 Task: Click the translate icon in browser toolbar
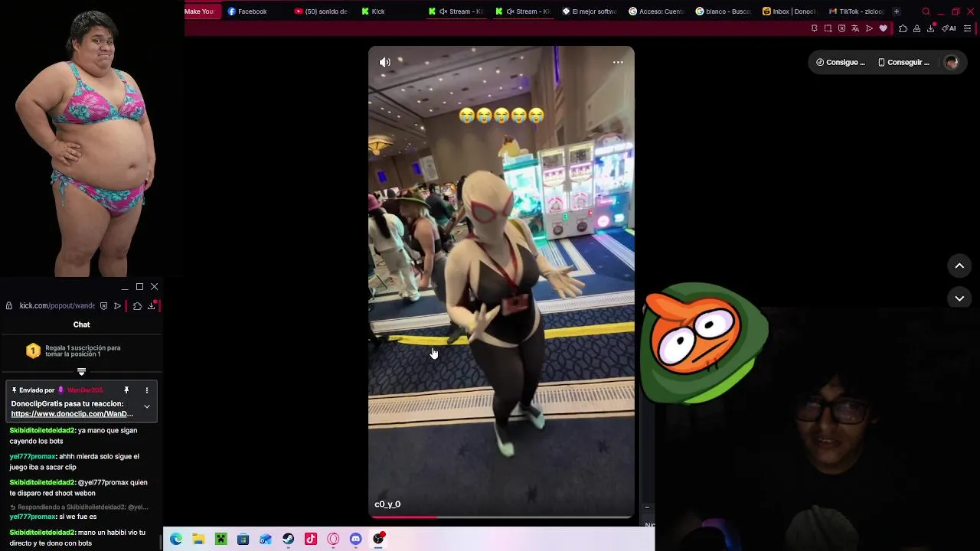[855, 28]
